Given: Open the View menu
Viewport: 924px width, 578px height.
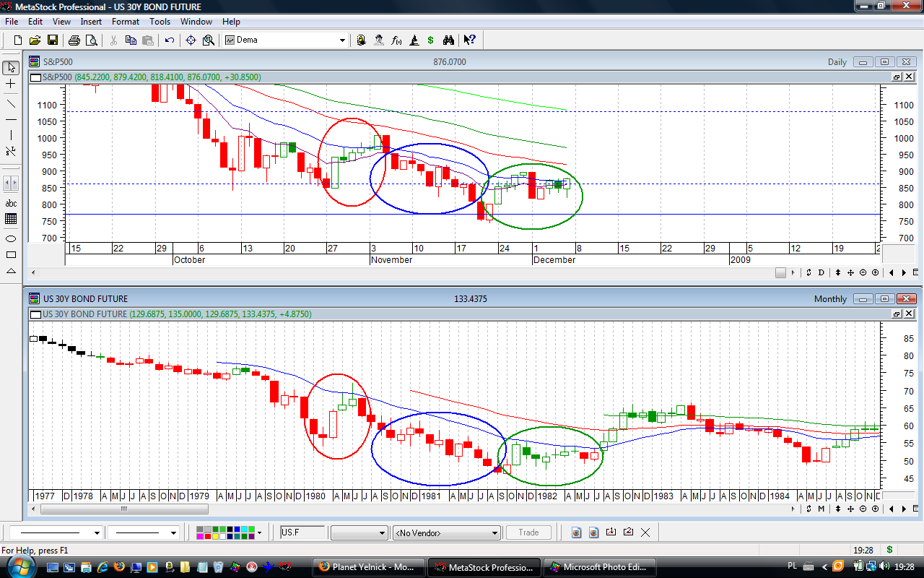Looking at the screenshot, I should click(61, 22).
